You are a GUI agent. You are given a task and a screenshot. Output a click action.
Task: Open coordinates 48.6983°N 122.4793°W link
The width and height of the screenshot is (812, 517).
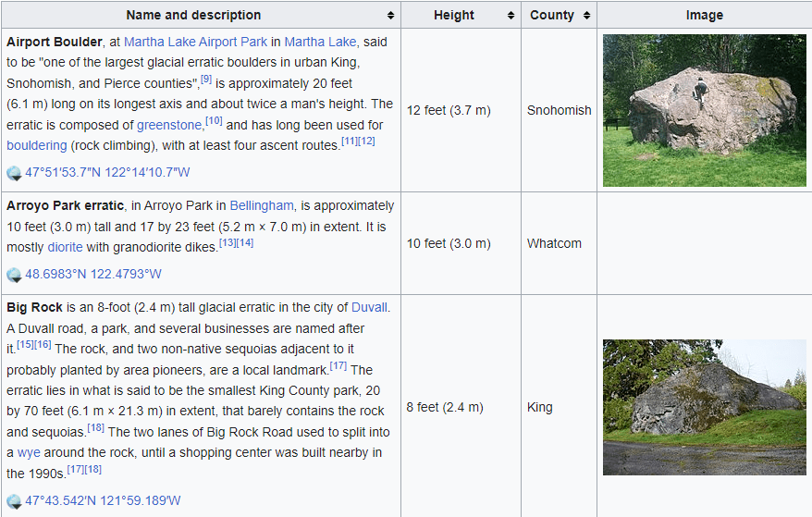click(93, 275)
